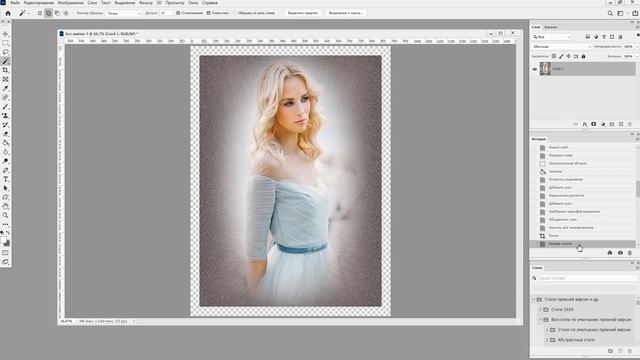
Task: Open the Изображение menu
Action: coord(71,3)
